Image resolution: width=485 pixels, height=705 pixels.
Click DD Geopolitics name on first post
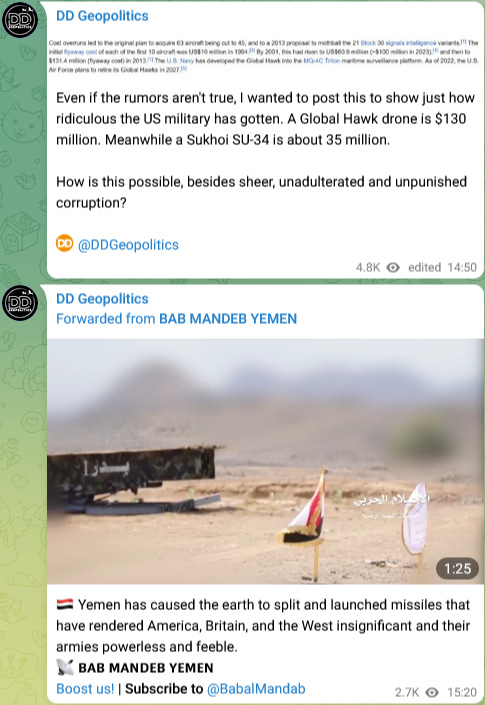point(102,16)
